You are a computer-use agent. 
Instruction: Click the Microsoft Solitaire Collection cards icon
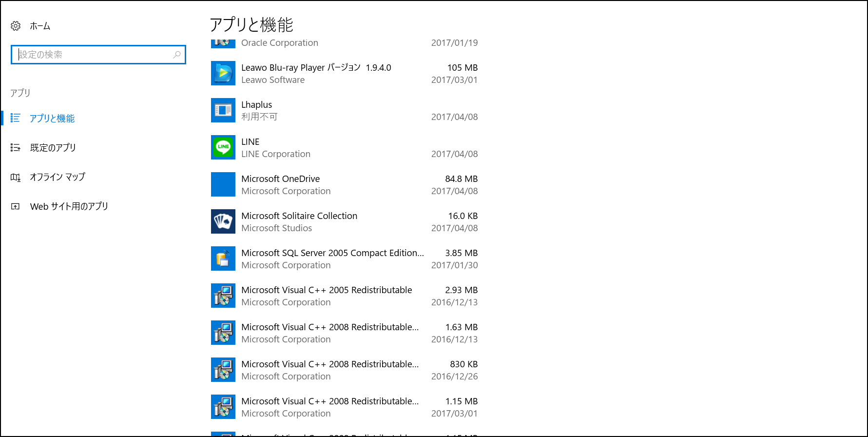(223, 221)
